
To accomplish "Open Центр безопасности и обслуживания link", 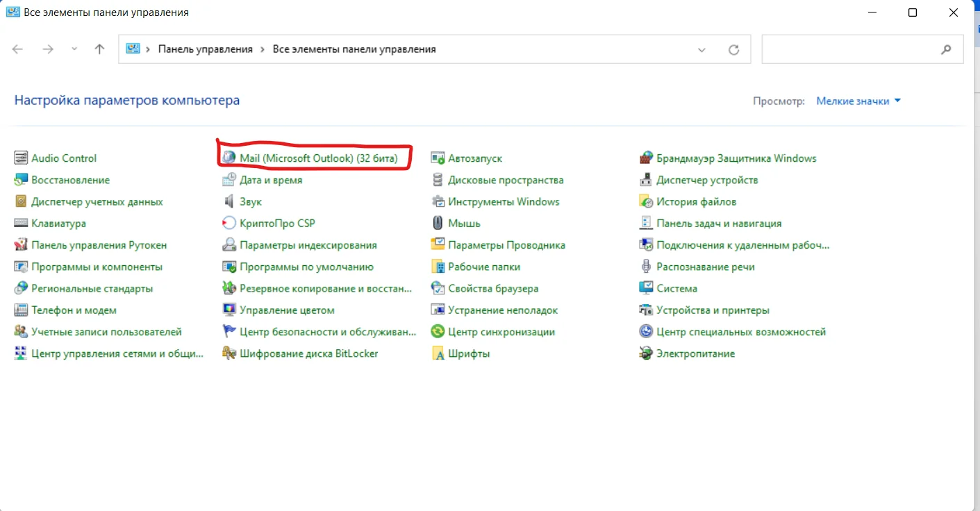I will (328, 332).
